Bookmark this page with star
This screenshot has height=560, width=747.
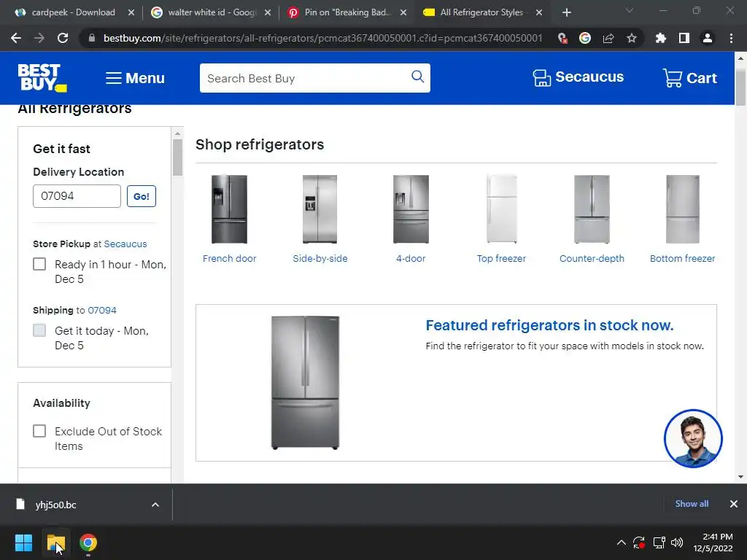point(632,38)
